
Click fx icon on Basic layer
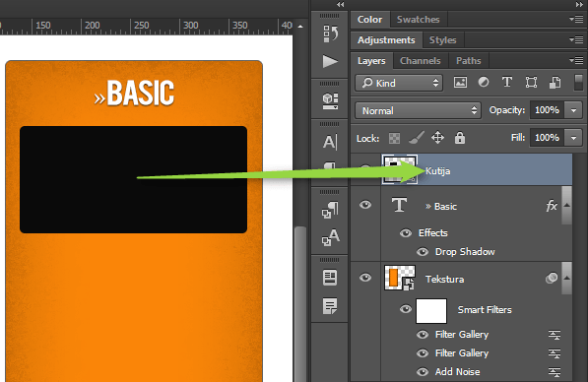coord(552,206)
